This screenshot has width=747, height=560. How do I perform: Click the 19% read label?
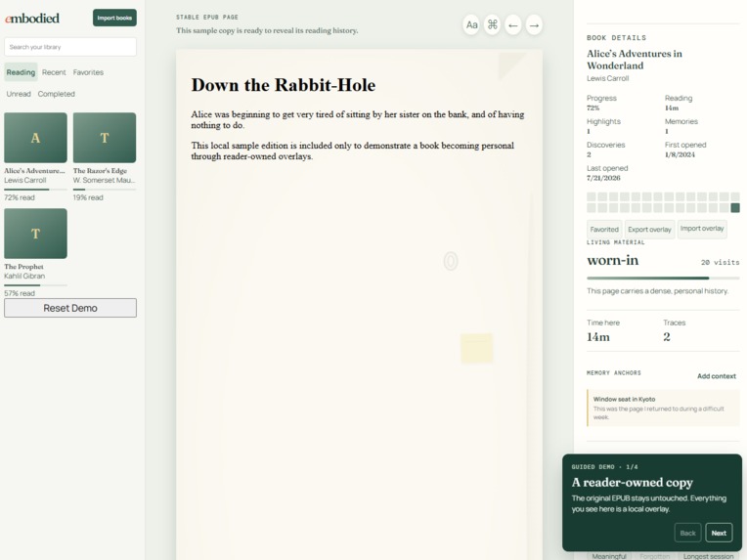click(x=88, y=197)
